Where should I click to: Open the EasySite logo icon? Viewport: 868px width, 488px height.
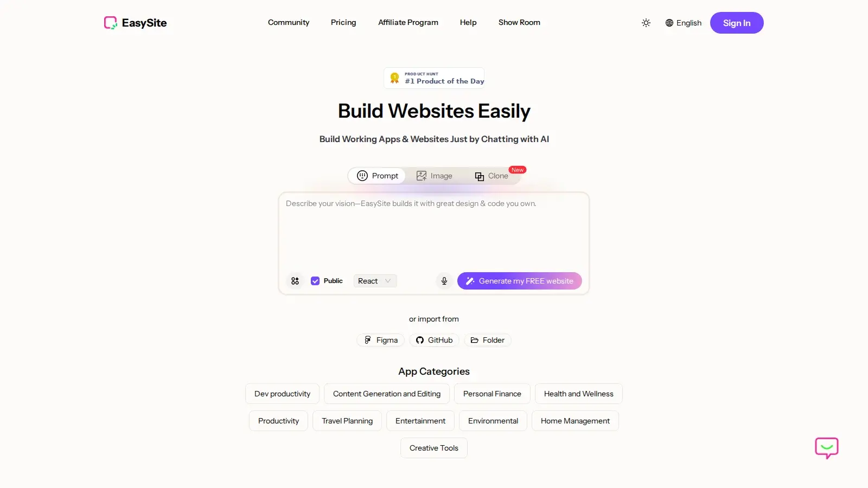tap(111, 23)
